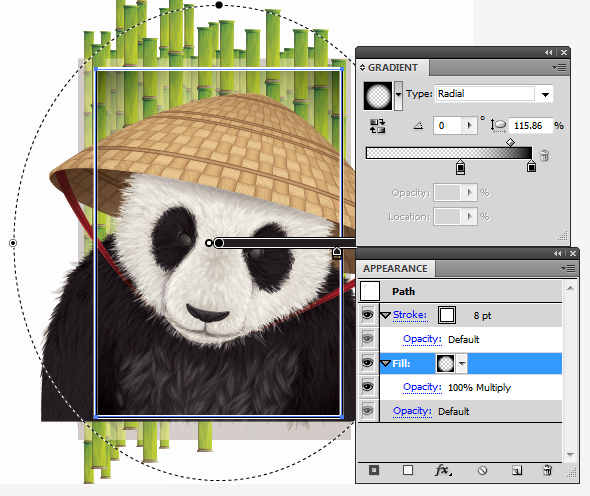Select the GRADIENT panel tab
Screen dimensions: 590x496
(x=392, y=68)
